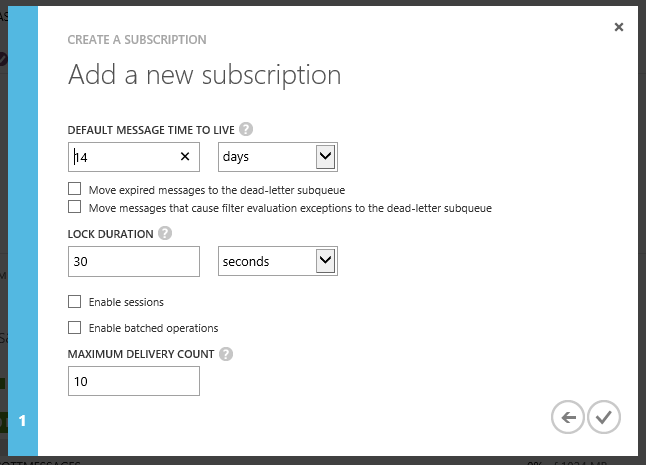Enable moving expired messages to dead-letter subqueue

tap(75, 189)
